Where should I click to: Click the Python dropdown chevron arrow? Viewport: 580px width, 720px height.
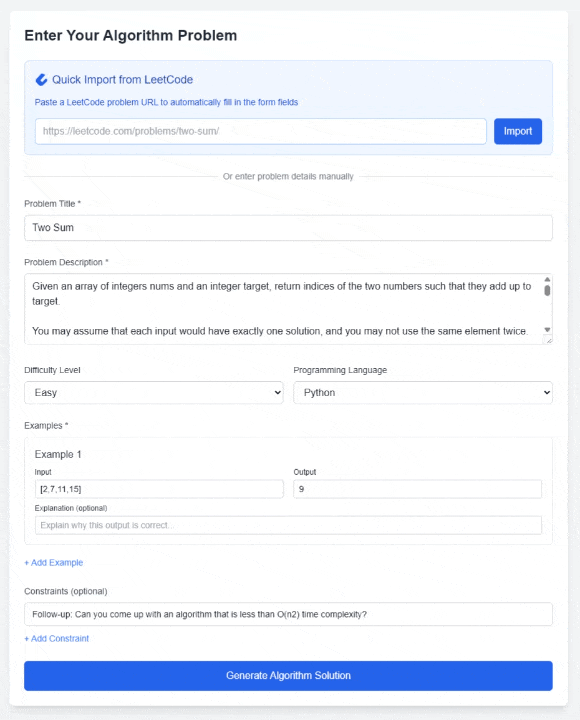[x=546, y=393]
